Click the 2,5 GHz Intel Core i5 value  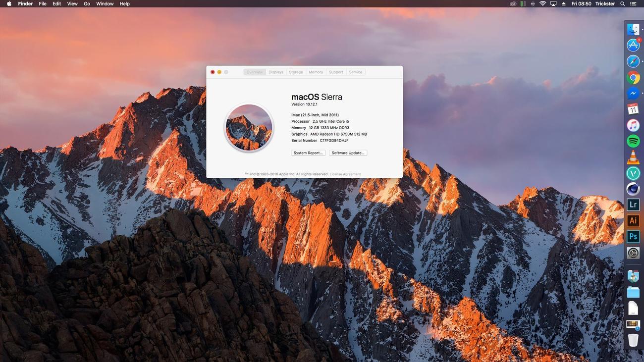(x=331, y=121)
